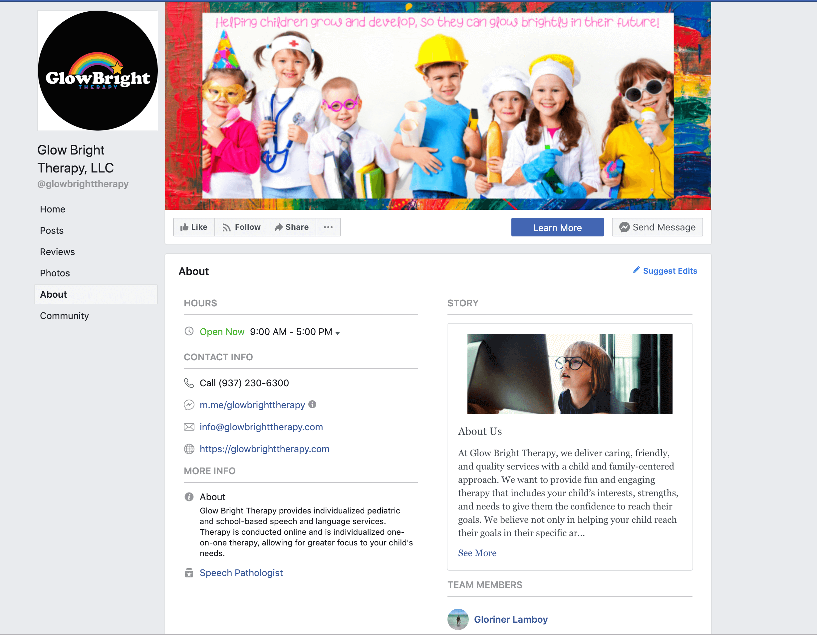Screen dimensions: 817x644
Task: Click See More in the story
Action: pyautogui.click(x=477, y=553)
